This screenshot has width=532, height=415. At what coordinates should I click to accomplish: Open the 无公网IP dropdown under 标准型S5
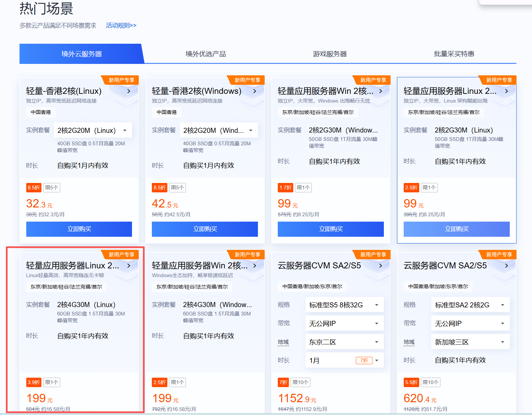(344, 324)
